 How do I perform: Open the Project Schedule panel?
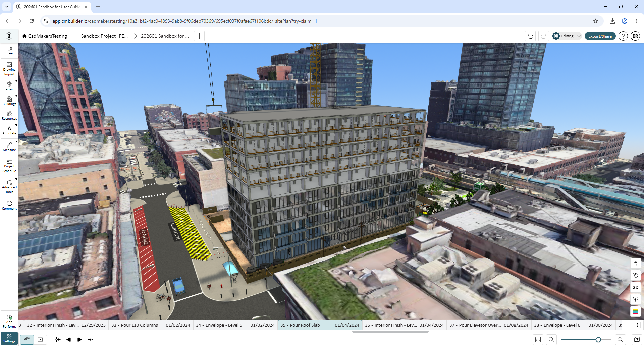point(9,165)
